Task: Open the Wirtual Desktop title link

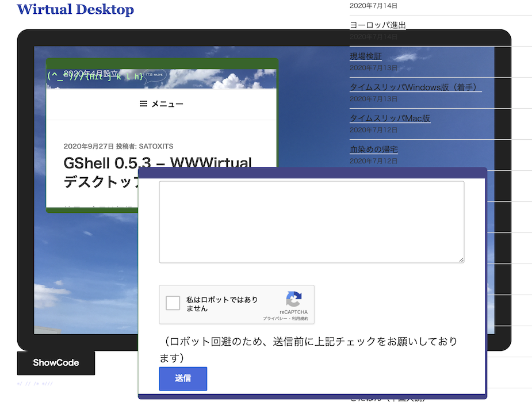Action: tap(75, 9)
